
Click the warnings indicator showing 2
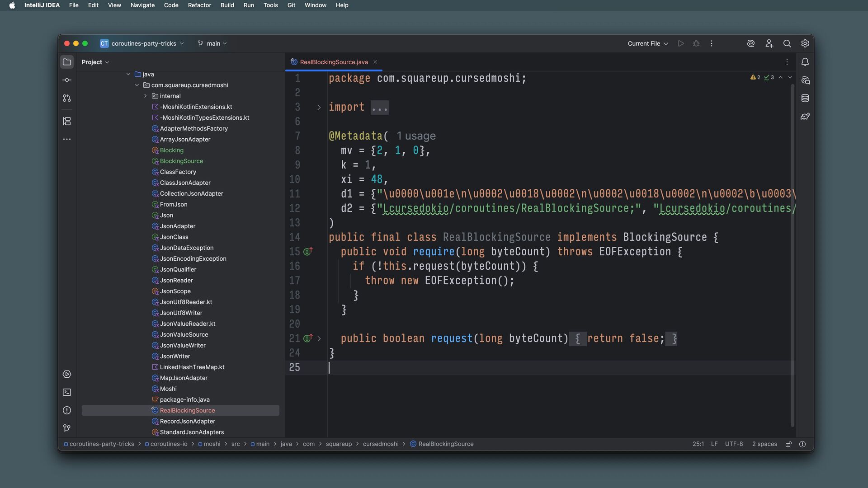[x=755, y=77]
